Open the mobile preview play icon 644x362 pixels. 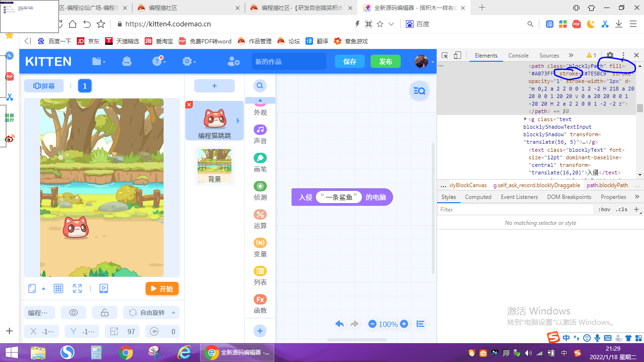(x=104, y=288)
